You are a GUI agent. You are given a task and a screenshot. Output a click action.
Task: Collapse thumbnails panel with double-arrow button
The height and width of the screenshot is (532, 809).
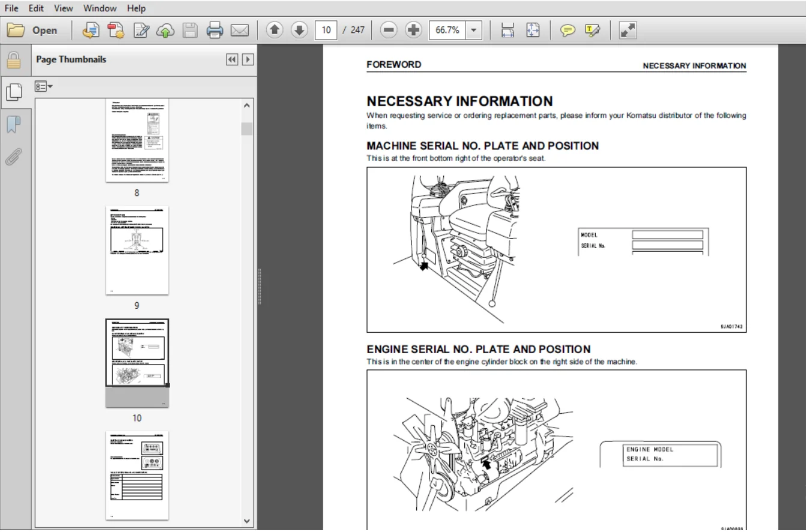point(232,59)
